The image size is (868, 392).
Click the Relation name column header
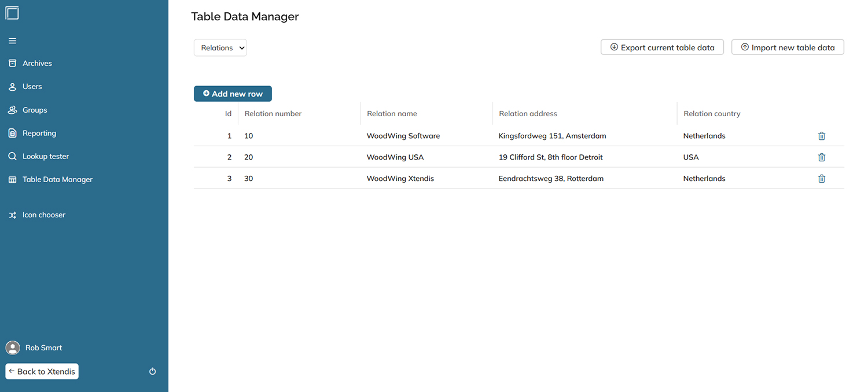coord(392,114)
